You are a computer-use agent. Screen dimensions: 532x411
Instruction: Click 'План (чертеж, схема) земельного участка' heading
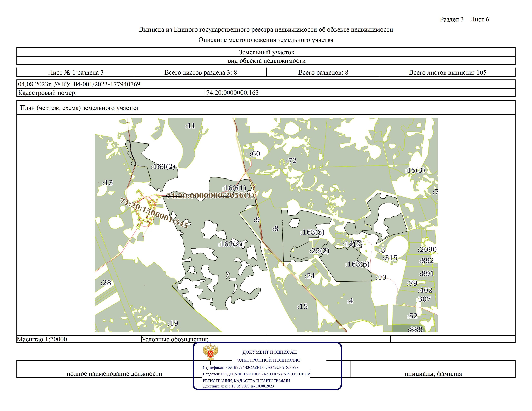[x=79, y=108]
